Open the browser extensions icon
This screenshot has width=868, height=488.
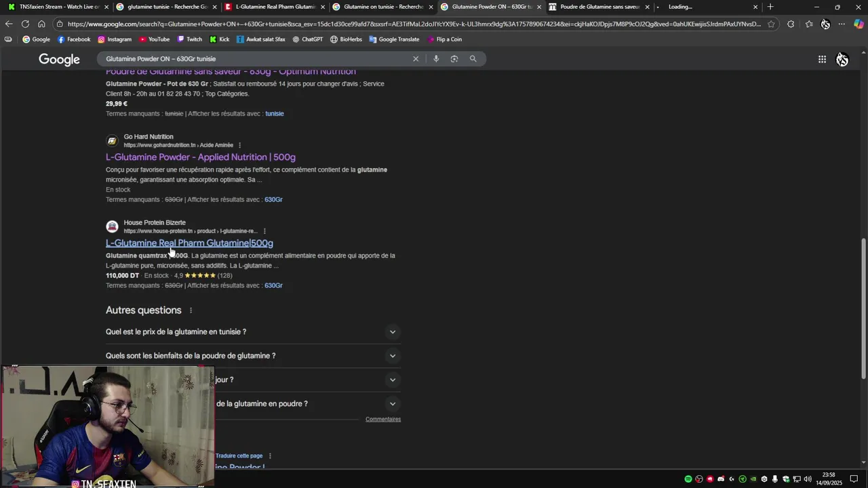click(x=791, y=24)
